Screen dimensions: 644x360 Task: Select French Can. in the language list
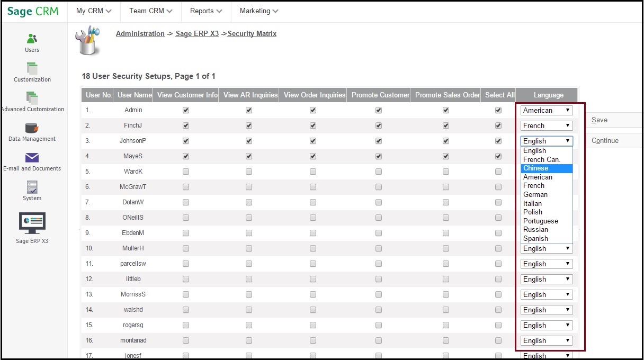tap(547, 159)
